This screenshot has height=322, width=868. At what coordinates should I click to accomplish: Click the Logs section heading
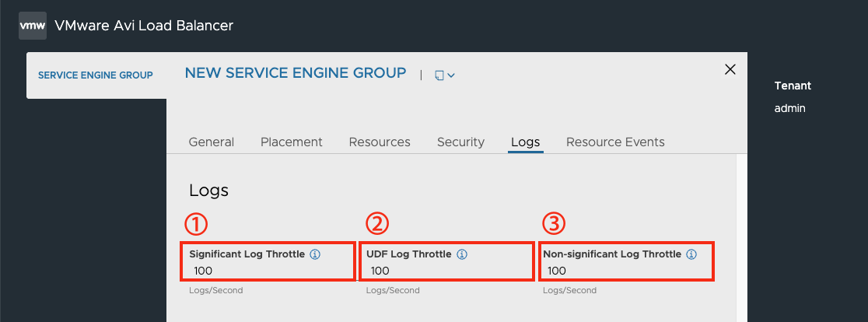[x=208, y=191]
